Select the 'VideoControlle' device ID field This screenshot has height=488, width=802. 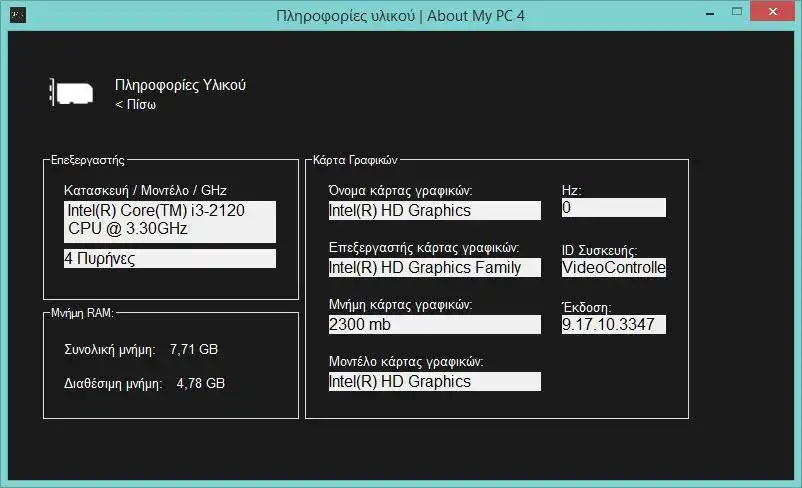coord(614,267)
